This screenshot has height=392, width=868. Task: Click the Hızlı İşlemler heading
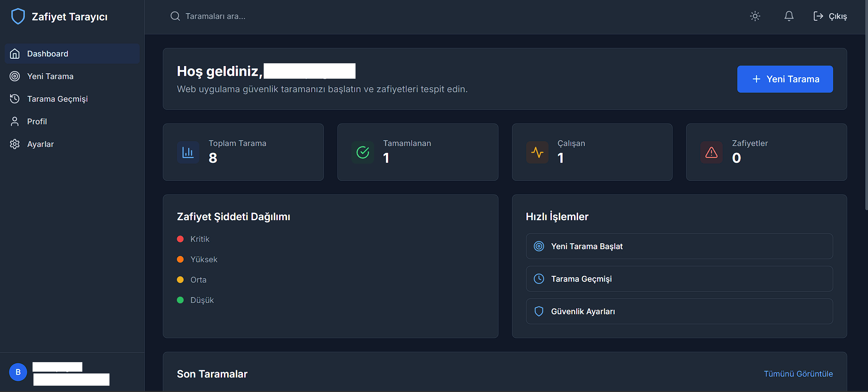(557, 217)
